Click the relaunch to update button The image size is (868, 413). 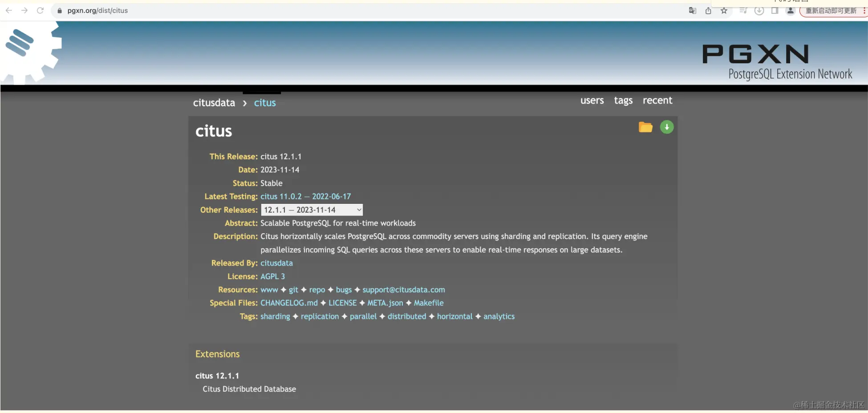(831, 11)
